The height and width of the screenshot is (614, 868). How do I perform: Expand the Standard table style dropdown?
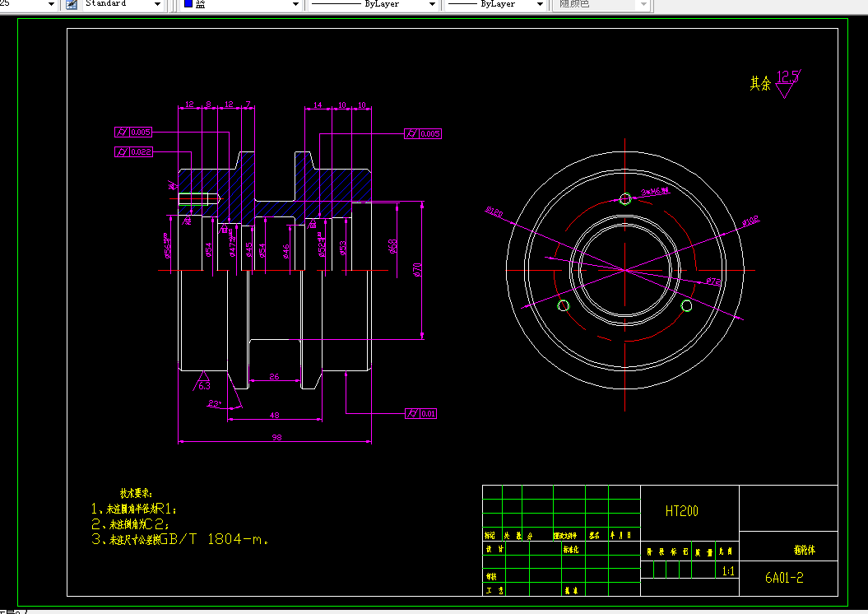pyautogui.click(x=157, y=4)
